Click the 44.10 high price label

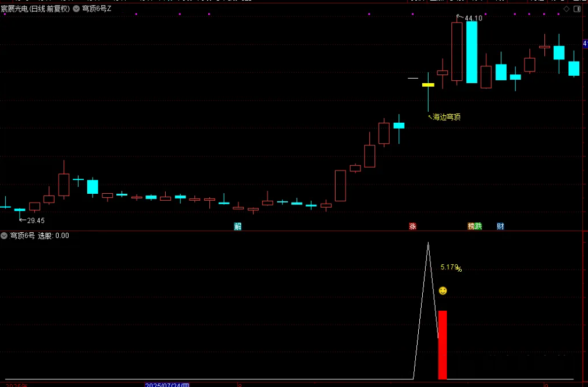(473, 18)
